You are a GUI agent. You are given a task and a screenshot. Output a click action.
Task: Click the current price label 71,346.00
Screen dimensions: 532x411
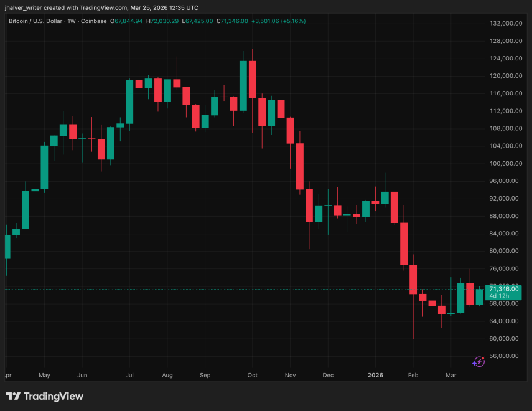pyautogui.click(x=504, y=289)
